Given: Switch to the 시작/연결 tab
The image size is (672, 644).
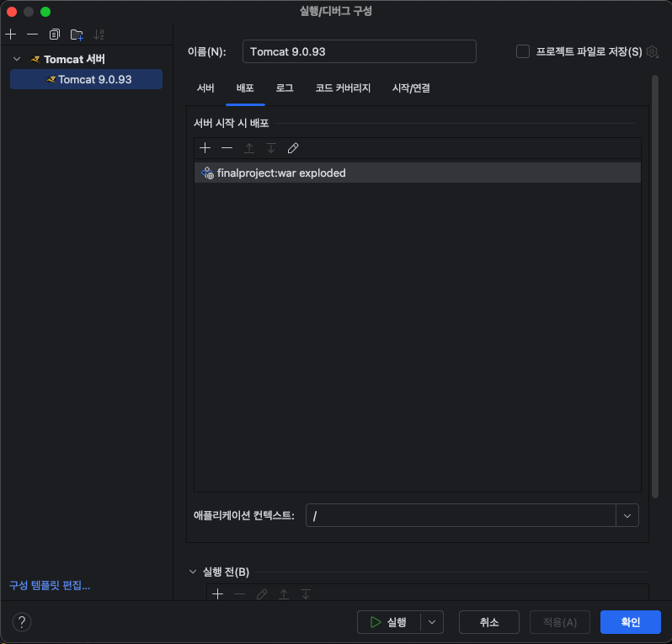Looking at the screenshot, I should 411,88.
